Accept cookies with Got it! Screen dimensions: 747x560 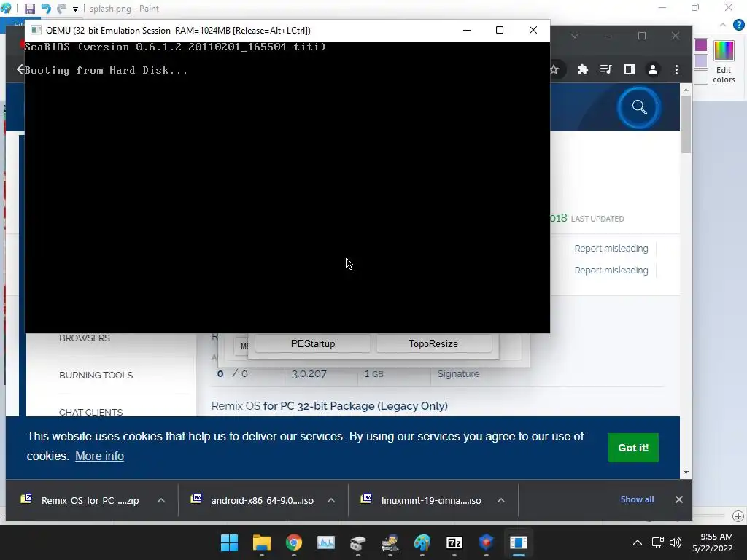(x=633, y=448)
